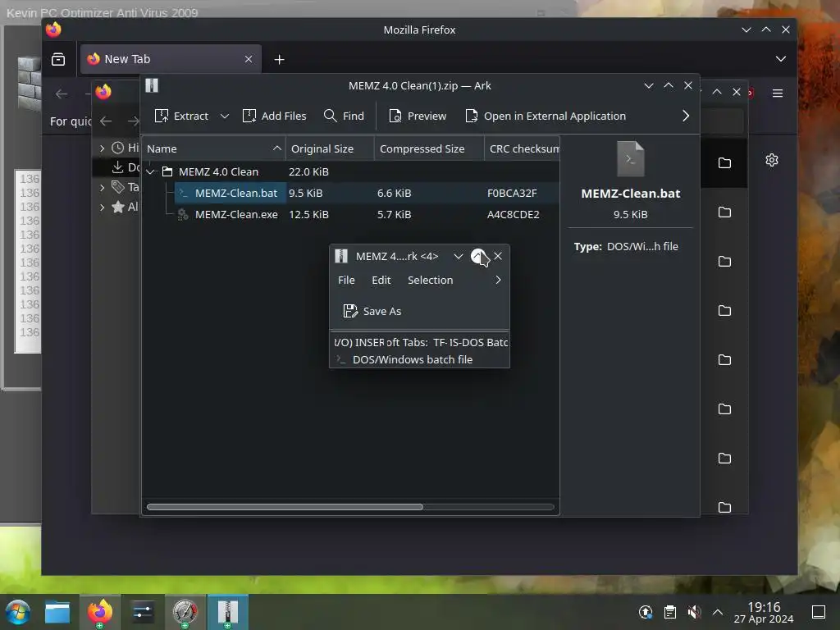
Task: Expand the hidden system tray icons
Action: click(718, 612)
